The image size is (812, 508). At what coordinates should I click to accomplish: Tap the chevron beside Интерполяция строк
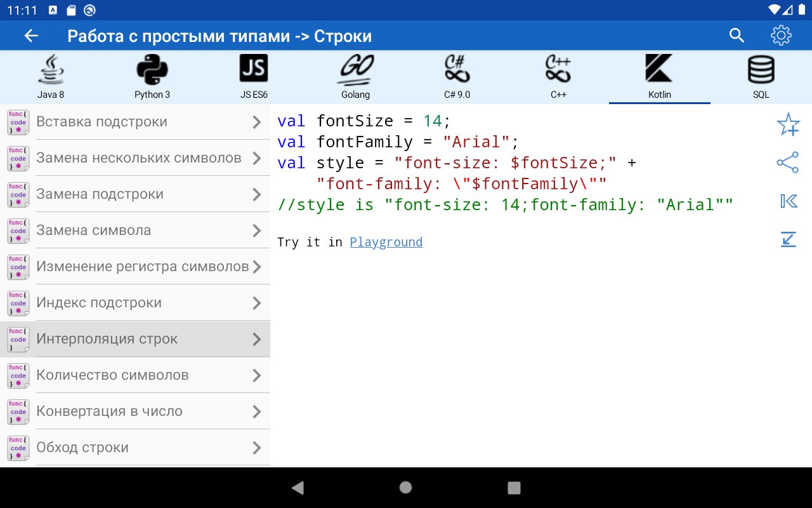(257, 339)
